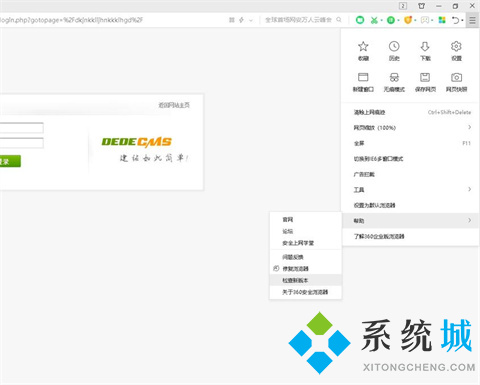The height and width of the screenshot is (385, 480).
Task: Open the colorful four-square app extension icon
Action: 442,20
